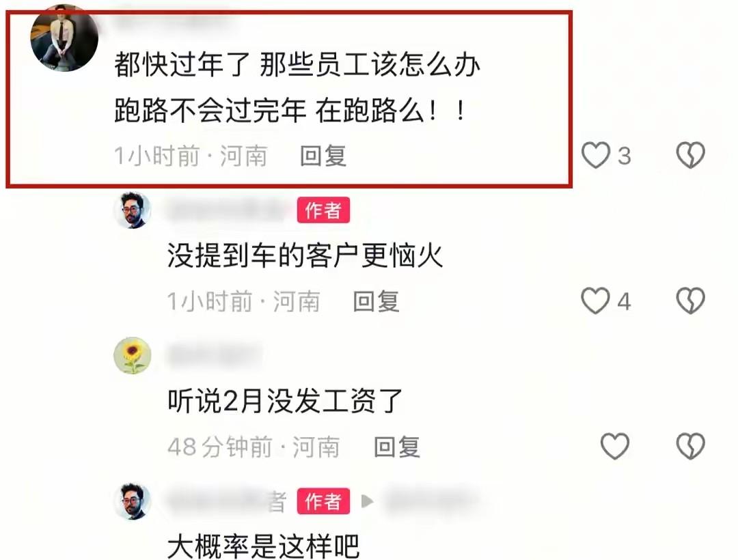The width and height of the screenshot is (738, 560).
Task: Open blurred author name on first reply
Action: pyautogui.click(x=227, y=210)
